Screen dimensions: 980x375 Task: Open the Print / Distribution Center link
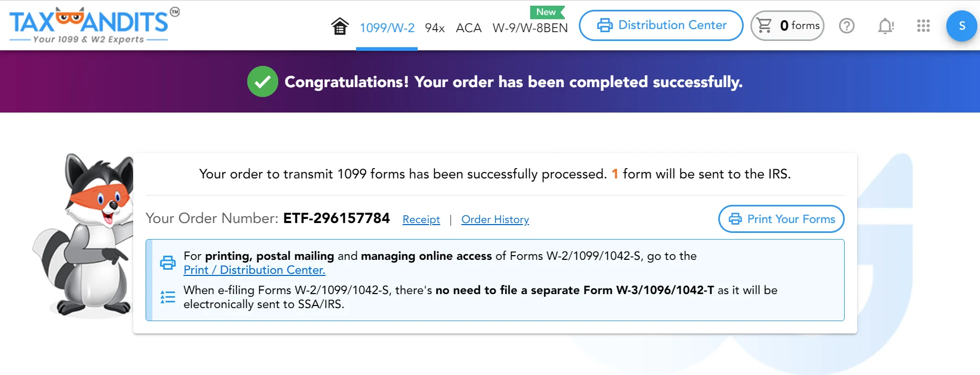pyautogui.click(x=254, y=270)
